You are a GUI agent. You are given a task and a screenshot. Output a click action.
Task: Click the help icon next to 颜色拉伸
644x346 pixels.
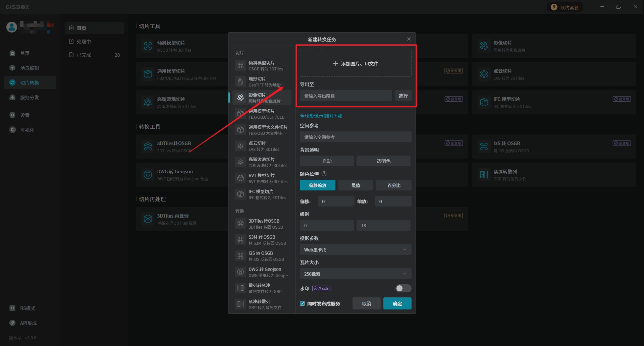(x=324, y=174)
